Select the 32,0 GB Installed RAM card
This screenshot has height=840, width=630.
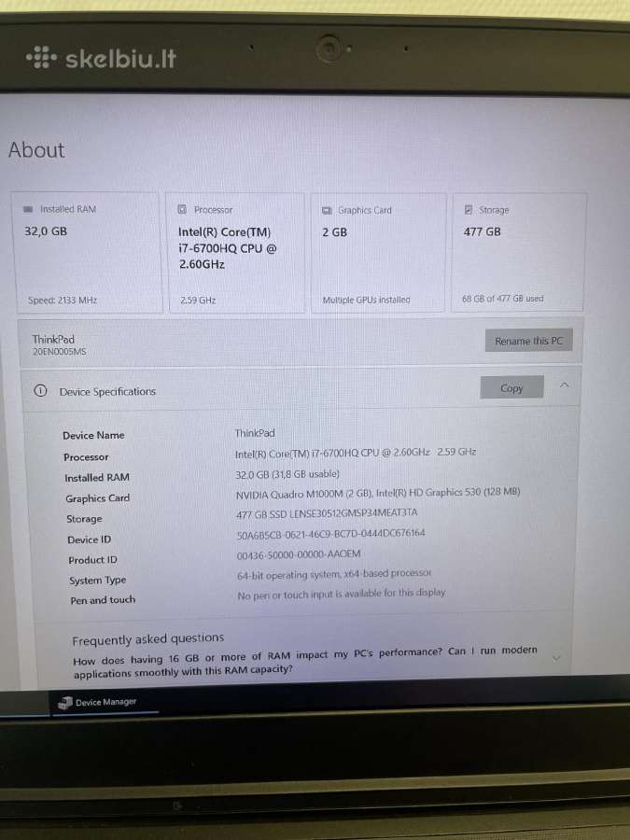[x=88, y=252]
